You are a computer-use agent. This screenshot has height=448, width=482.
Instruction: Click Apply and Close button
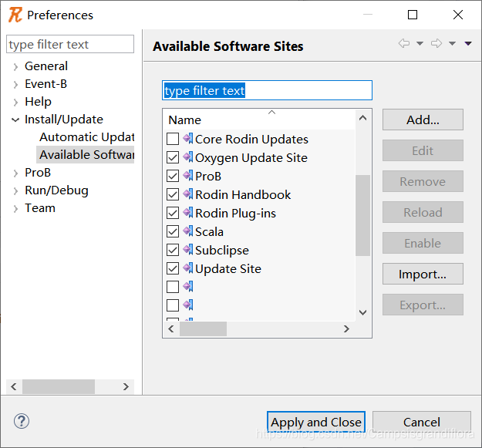(x=316, y=422)
